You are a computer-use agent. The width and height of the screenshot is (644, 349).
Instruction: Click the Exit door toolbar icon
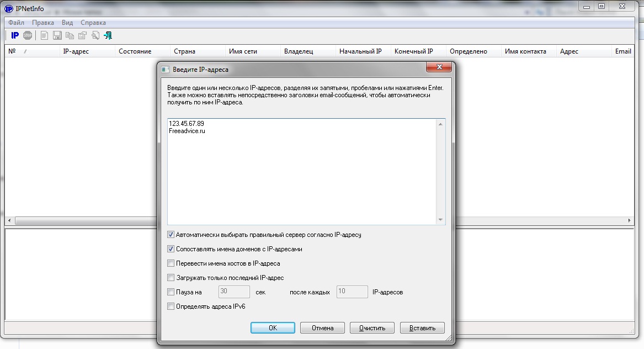pos(108,35)
